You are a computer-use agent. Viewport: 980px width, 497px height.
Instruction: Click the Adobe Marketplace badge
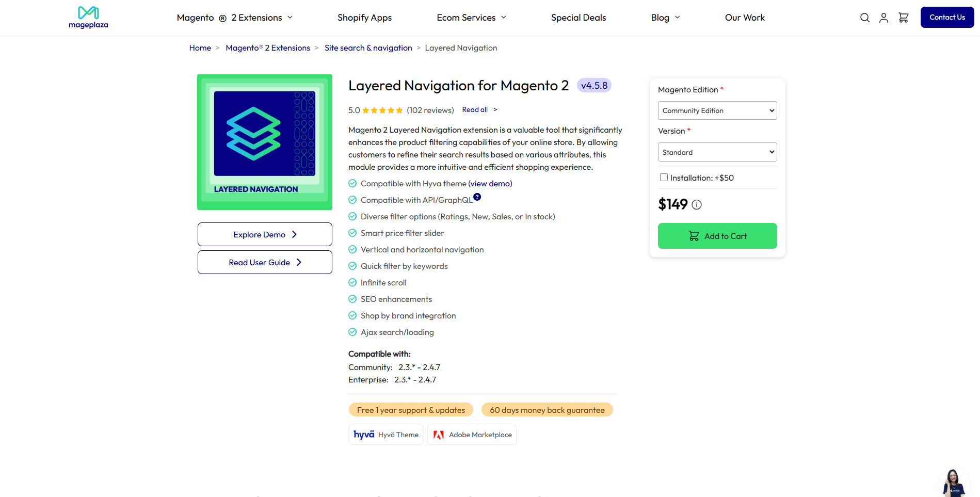click(472, 435)
